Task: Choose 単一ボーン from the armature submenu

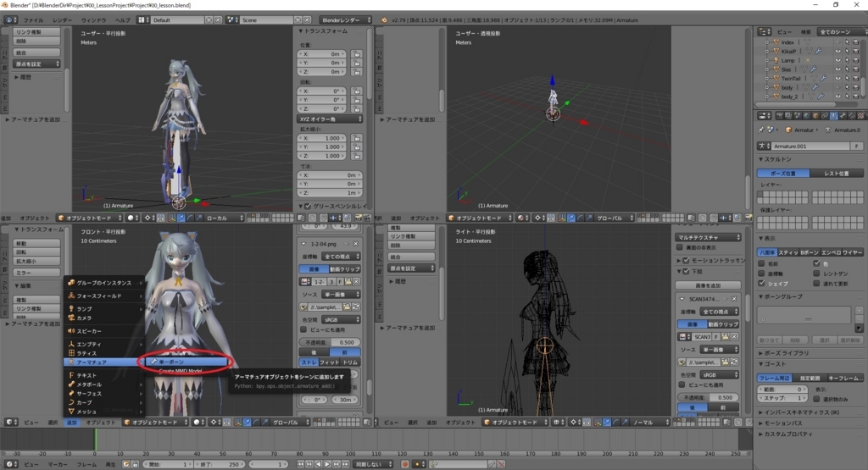Action: [186, 362]
